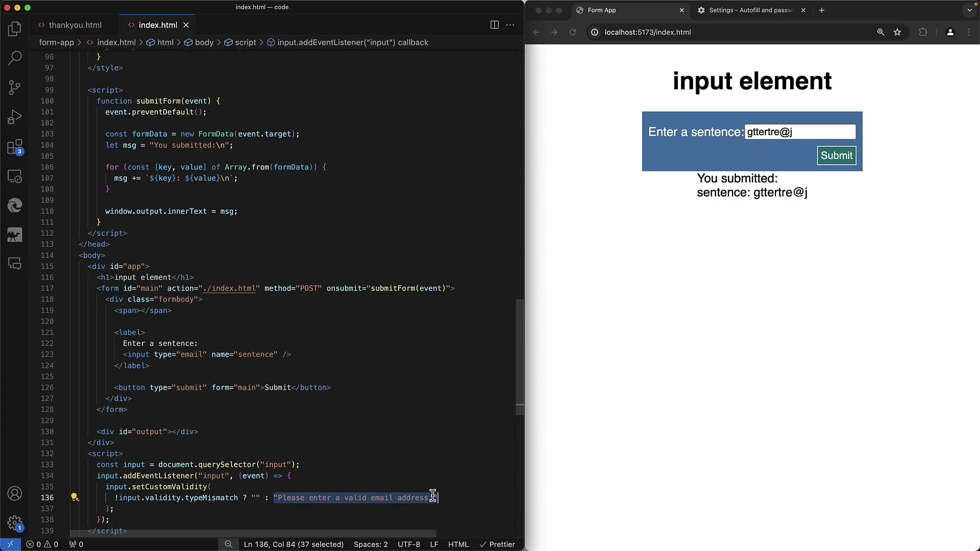Select the index.html editor tab
Image resolution: width=980 pixels, height=551 pixels.
coord(158,24)
